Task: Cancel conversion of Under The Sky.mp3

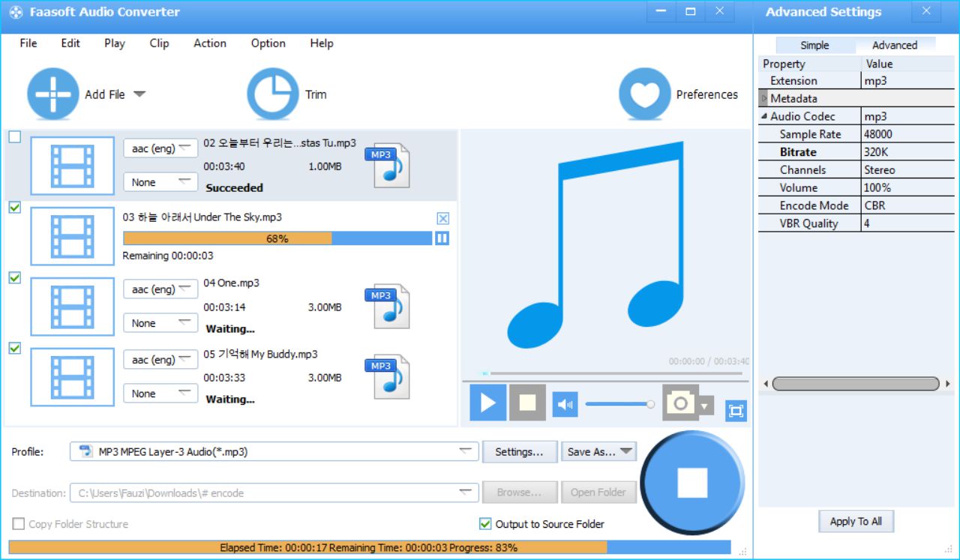Action: point(442,218)
